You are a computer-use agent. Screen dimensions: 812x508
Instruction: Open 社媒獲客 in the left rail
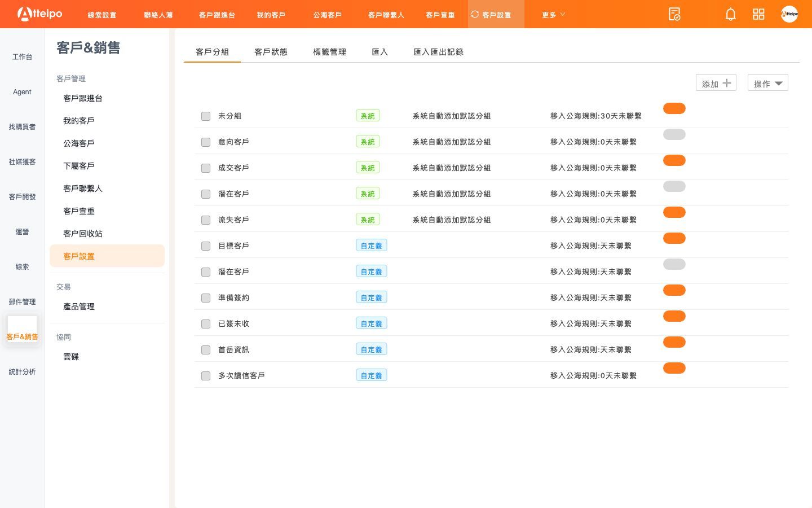click(22, 162)
